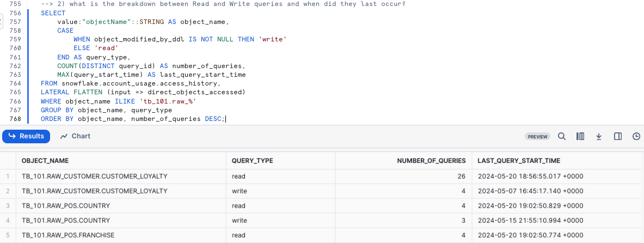Click the PREVIEW badge
This screenshot has height=243, width=644.
pyautogui.click(x=537, y=137)
